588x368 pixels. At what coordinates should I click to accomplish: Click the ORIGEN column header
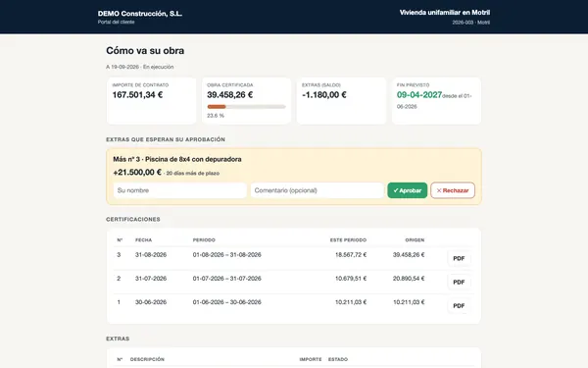coord(415,240)
